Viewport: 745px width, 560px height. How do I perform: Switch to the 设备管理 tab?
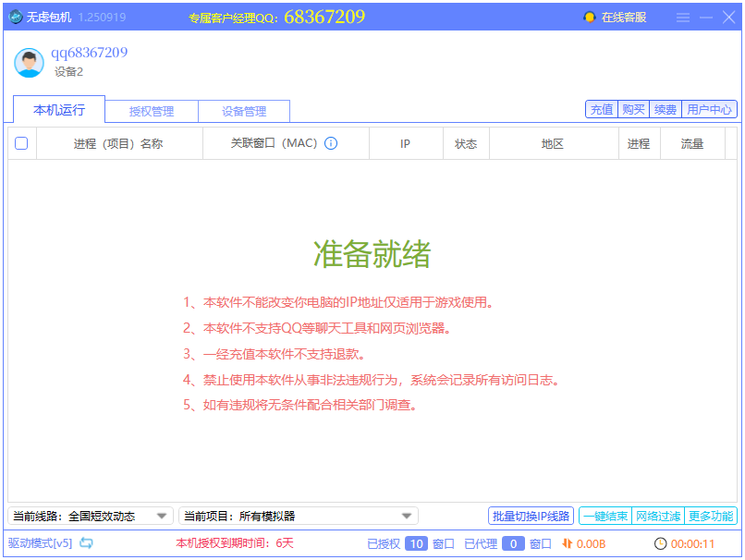click(243, 110)
